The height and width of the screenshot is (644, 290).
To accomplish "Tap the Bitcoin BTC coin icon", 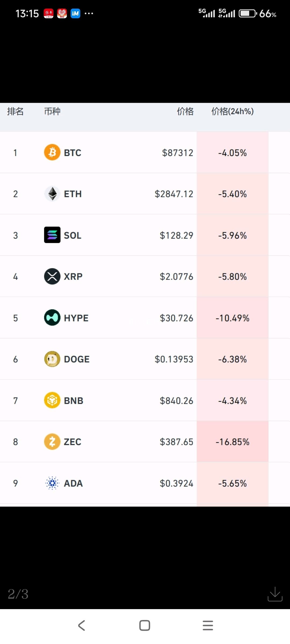I will point(52,152).
